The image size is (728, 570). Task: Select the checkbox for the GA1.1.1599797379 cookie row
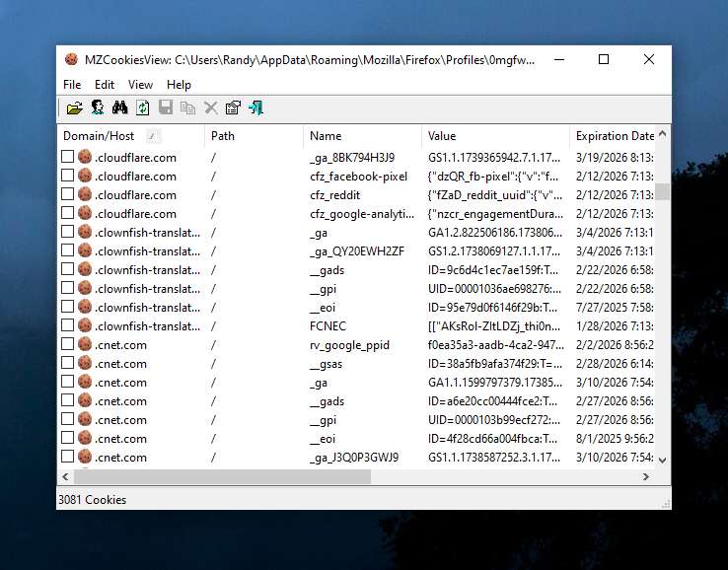click(67, 382)
